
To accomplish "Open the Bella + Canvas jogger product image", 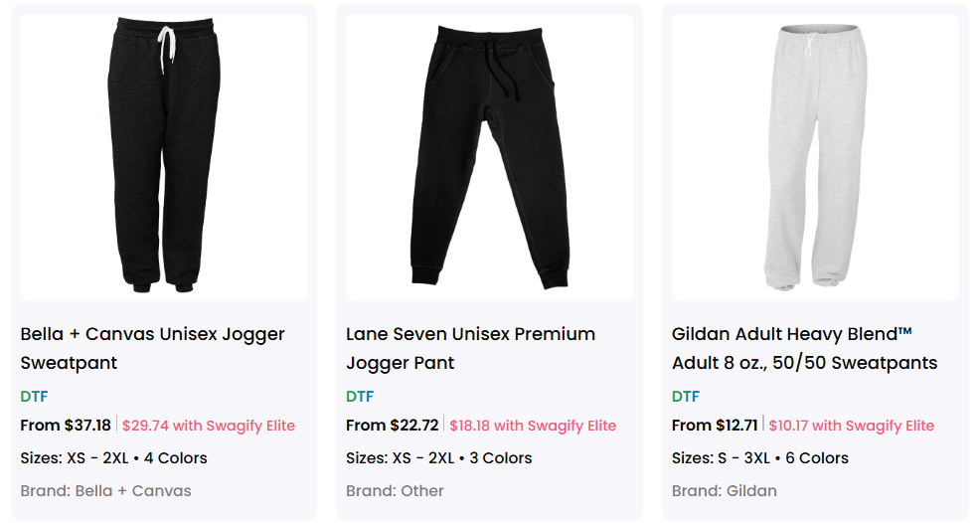I will click(x=164, y=157).
